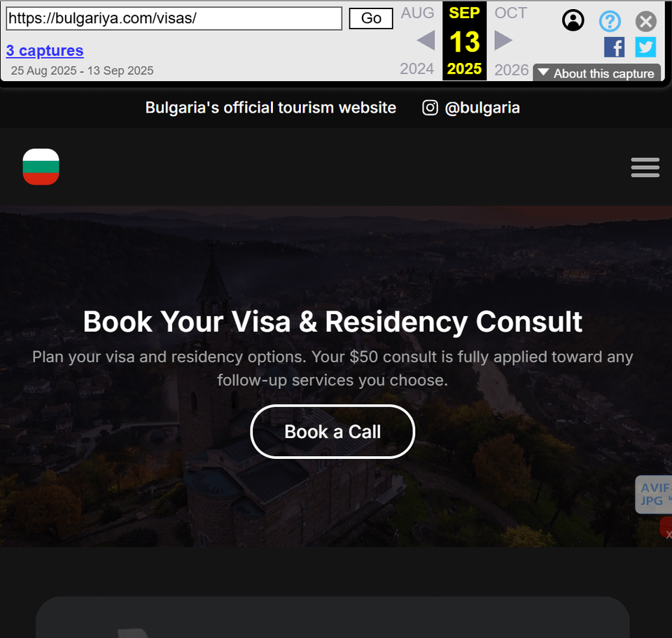Expand About this capture panel
The height and width of the screenshot is (638, 672).
(x=596, y=73)
